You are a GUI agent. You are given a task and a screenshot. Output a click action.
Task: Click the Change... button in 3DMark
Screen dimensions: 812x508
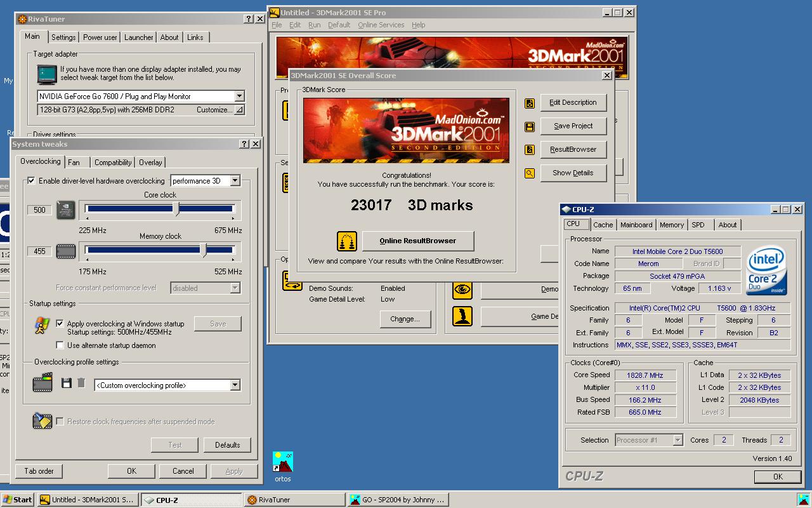[405, 319]
